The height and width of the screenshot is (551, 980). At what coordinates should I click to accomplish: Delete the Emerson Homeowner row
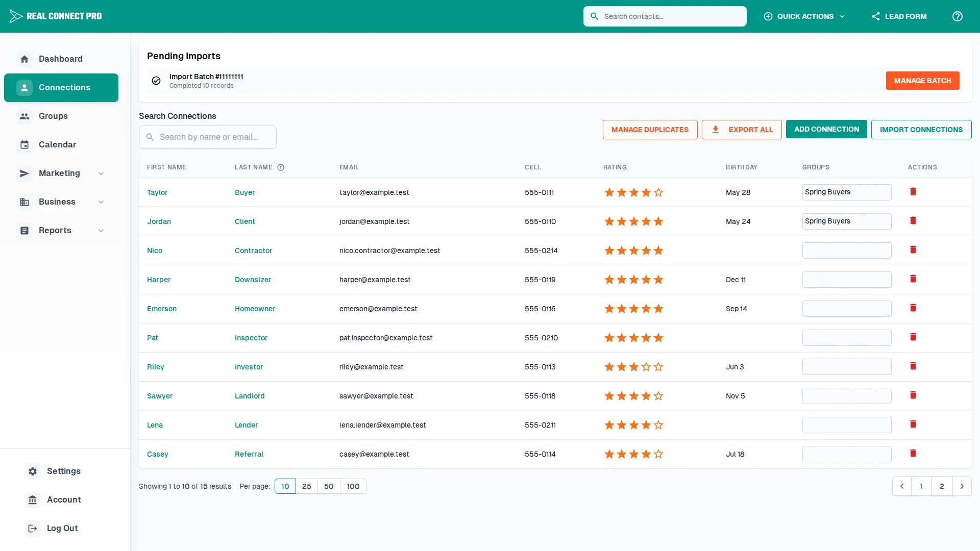pos(913,308)
